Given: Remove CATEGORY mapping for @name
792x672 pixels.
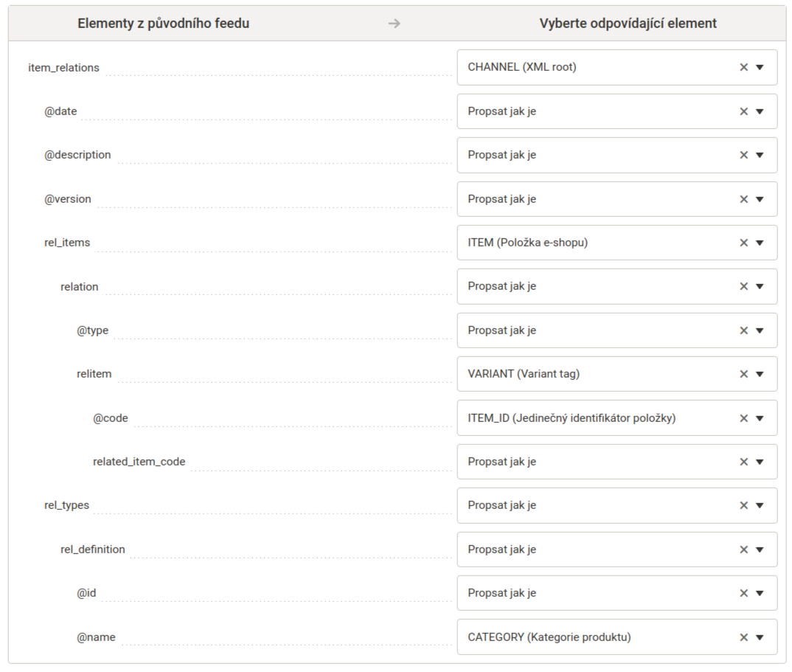Looking at the screenshot, I should [743, 637].
